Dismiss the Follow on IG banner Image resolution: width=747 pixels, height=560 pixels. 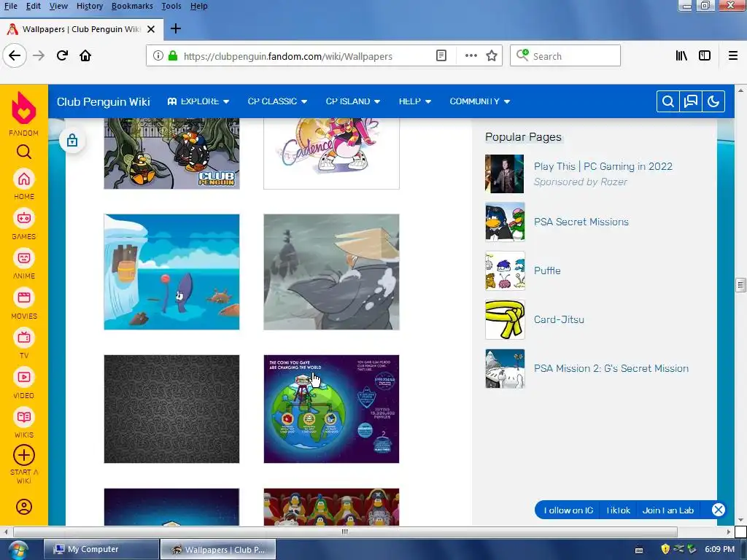coord(719,510)
